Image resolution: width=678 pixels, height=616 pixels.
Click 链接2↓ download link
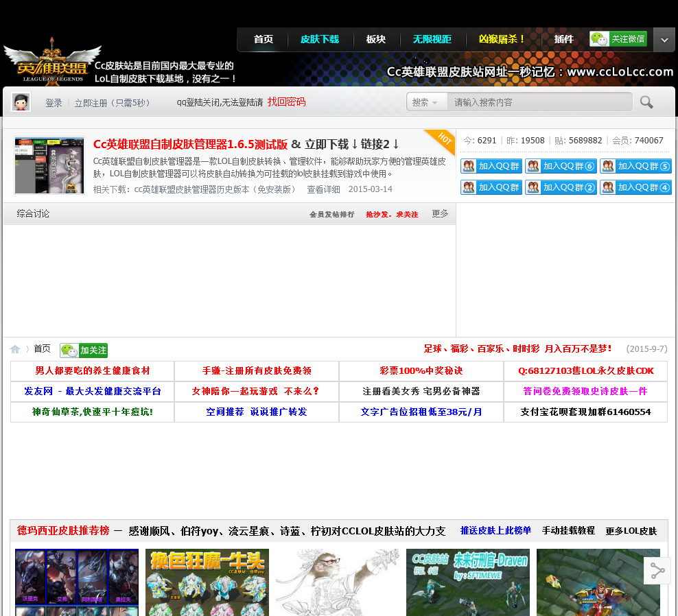tap(379, 144)
